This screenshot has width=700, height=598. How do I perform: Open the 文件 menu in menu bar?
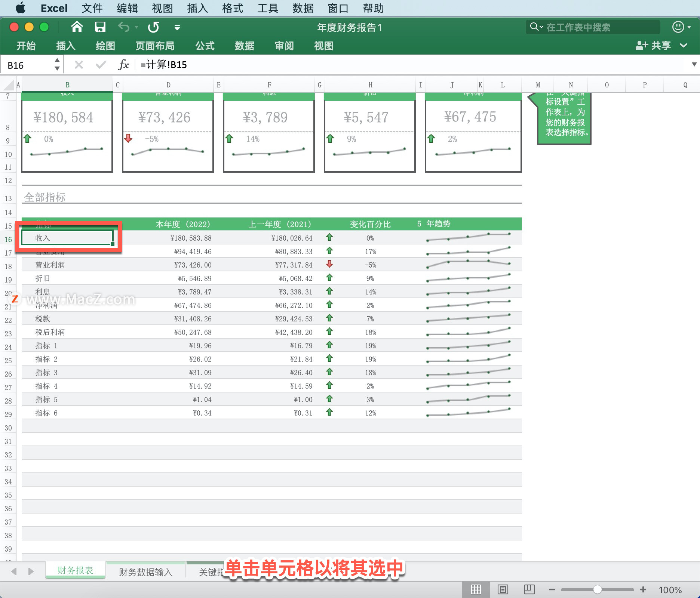92,8
